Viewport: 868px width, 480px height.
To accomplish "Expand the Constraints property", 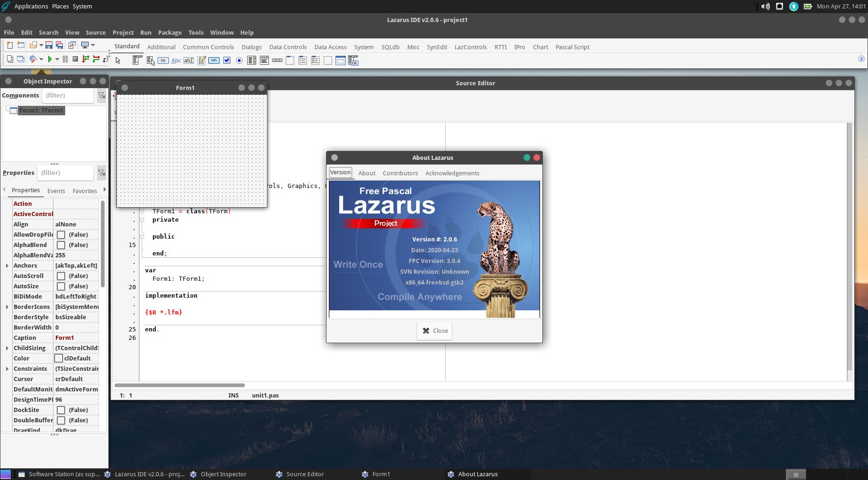I will 7,369.
